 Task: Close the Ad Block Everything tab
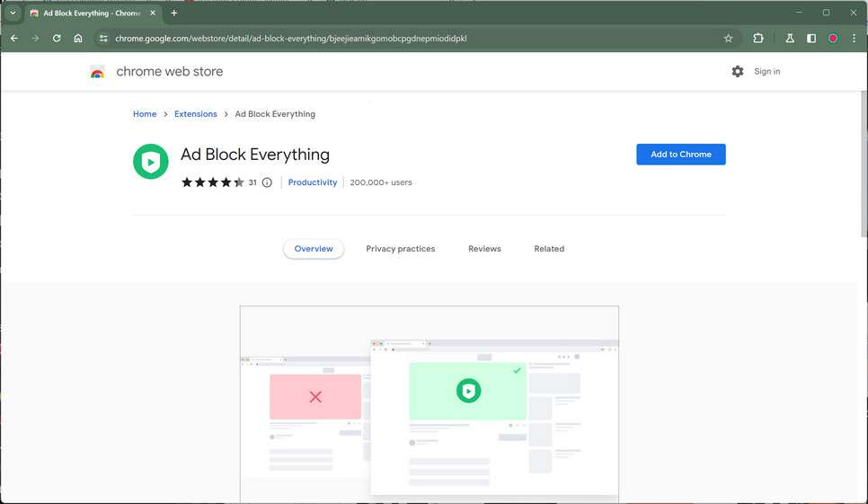tap(153, 13)
